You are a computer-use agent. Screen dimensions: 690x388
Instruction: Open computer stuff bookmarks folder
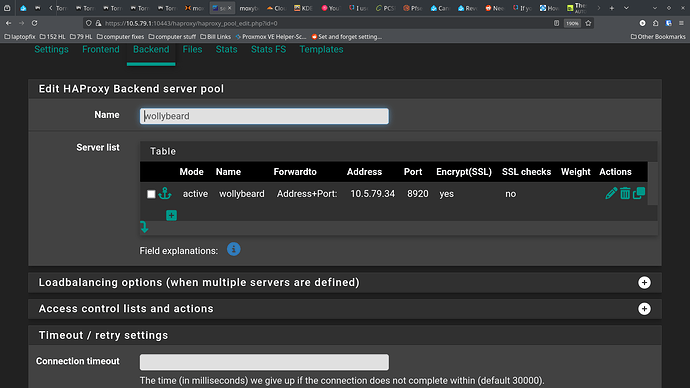tap(172, 37)
